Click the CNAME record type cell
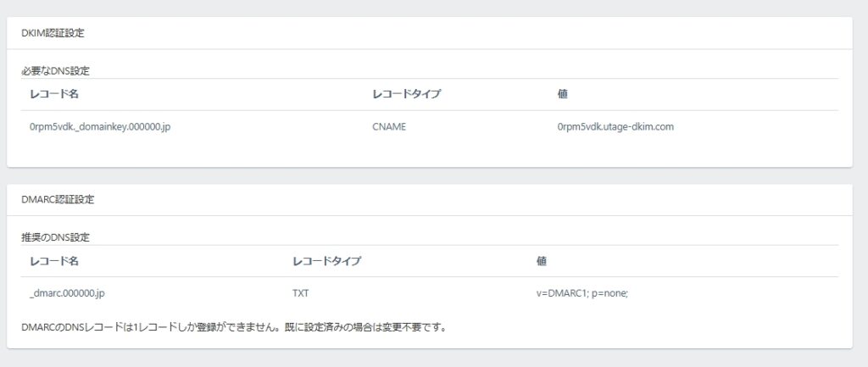Screen dimensions: 868x367 click(389, 127)
